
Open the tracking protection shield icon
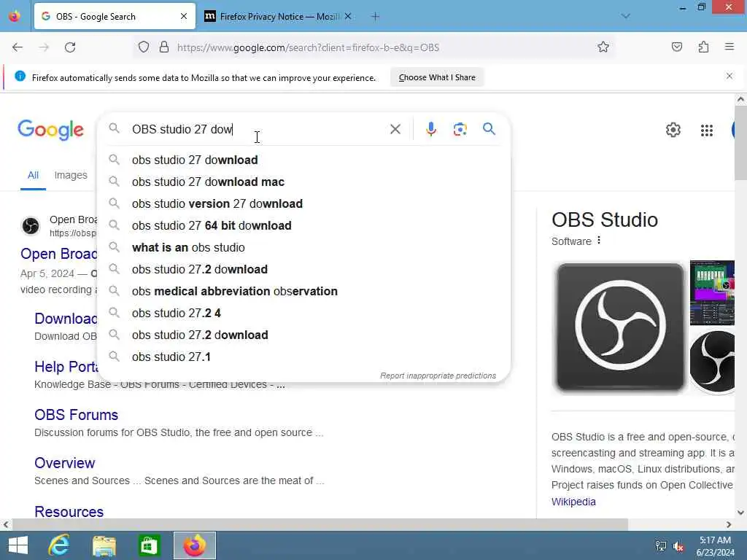pyautogui.click(x=144, y=47)
